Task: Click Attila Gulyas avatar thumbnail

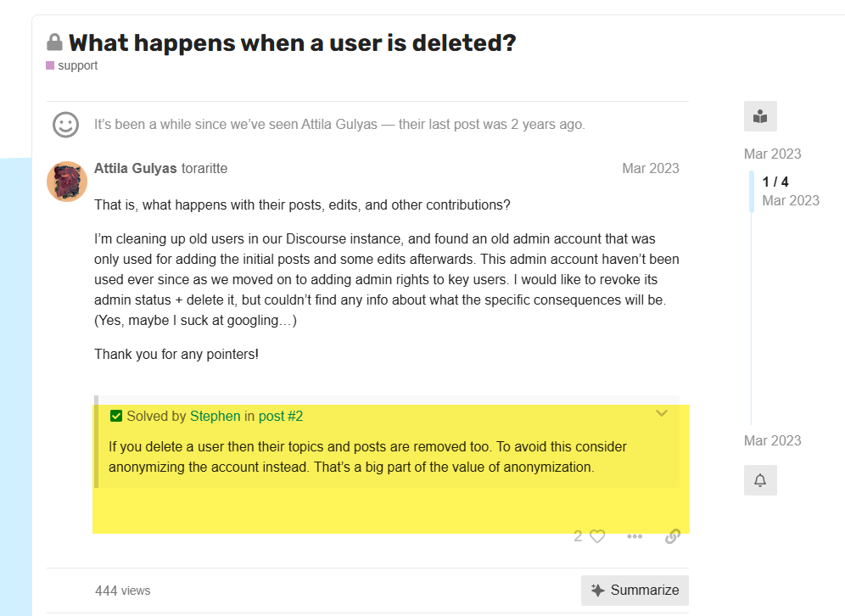Action: click(67, 182)
